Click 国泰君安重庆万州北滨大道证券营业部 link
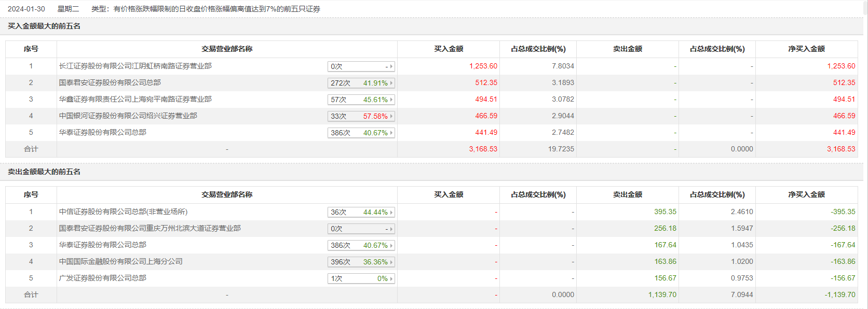 [150, 228]
